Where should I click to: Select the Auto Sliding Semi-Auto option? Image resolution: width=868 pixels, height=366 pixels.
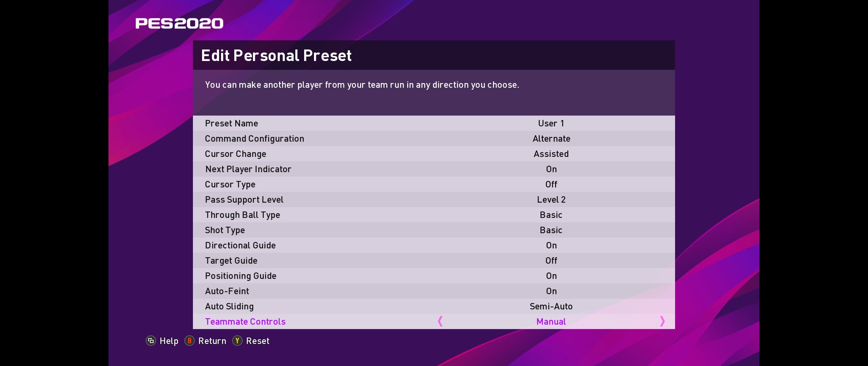pos(551,306)
